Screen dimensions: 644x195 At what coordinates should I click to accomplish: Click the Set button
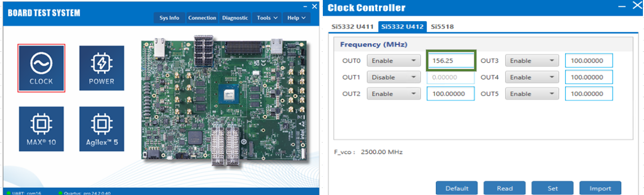click(x=553, y=188)
